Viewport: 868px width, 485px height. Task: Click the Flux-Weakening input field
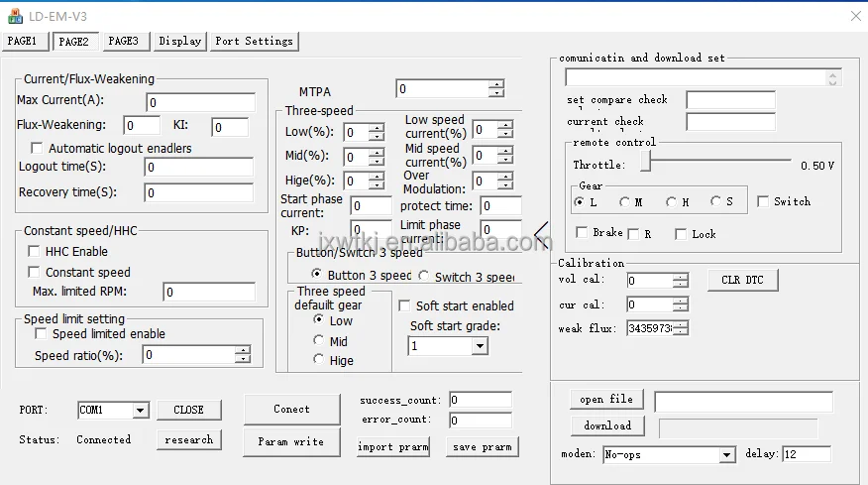pos(142,126)
